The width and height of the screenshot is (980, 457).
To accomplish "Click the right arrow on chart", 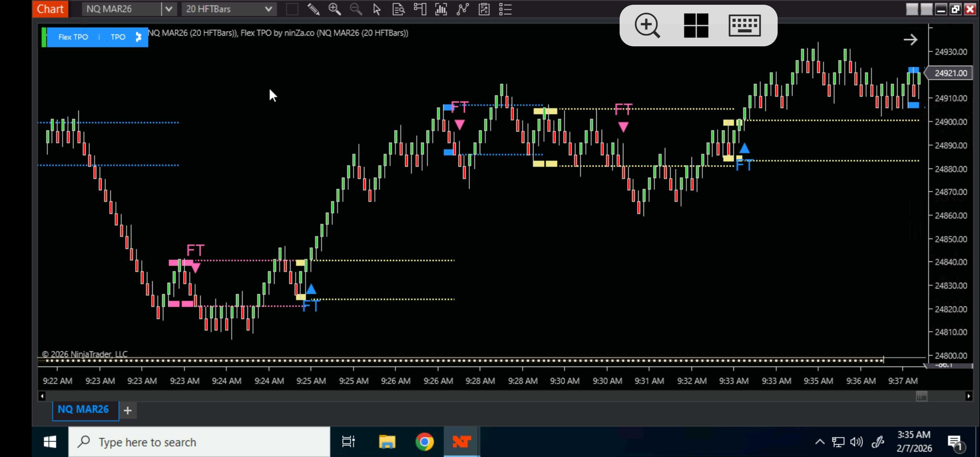I will [x=910, y=40].
